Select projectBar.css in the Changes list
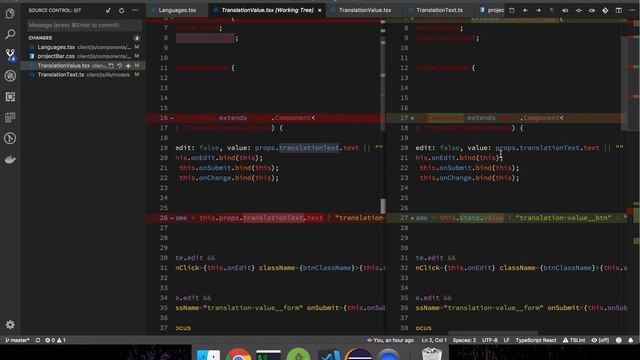The image size is (640, 360). pyautogui.click(x=84, y=56)
